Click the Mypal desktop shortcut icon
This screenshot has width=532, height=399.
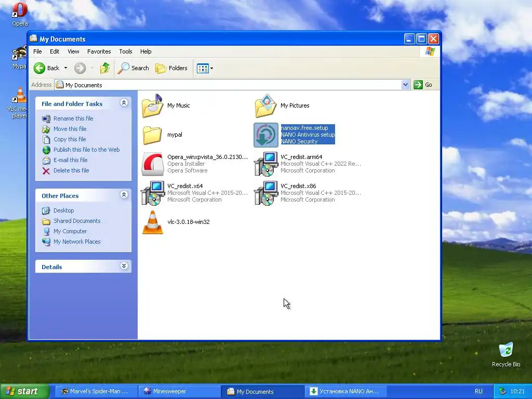(x=20, y=52)
